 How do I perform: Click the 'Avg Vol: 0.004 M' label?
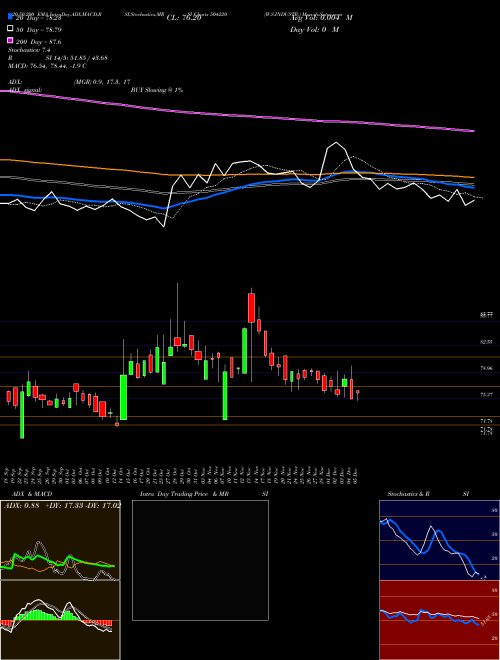pos(322,17)
